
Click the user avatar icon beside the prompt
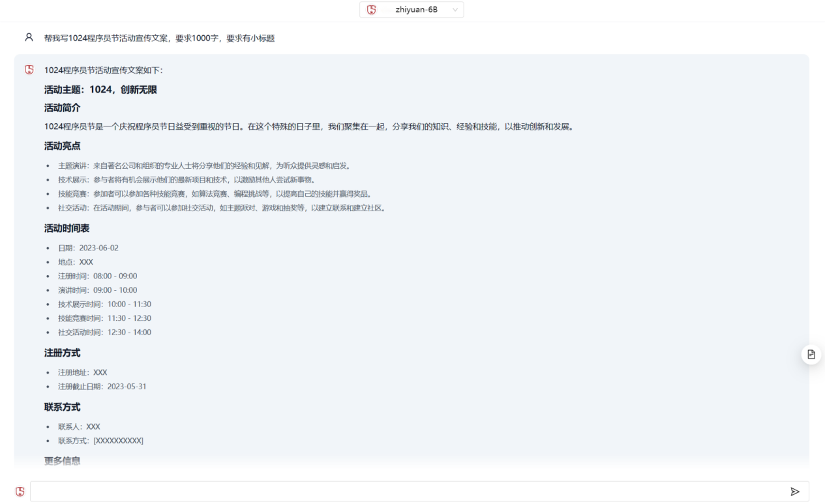point(29,38)
